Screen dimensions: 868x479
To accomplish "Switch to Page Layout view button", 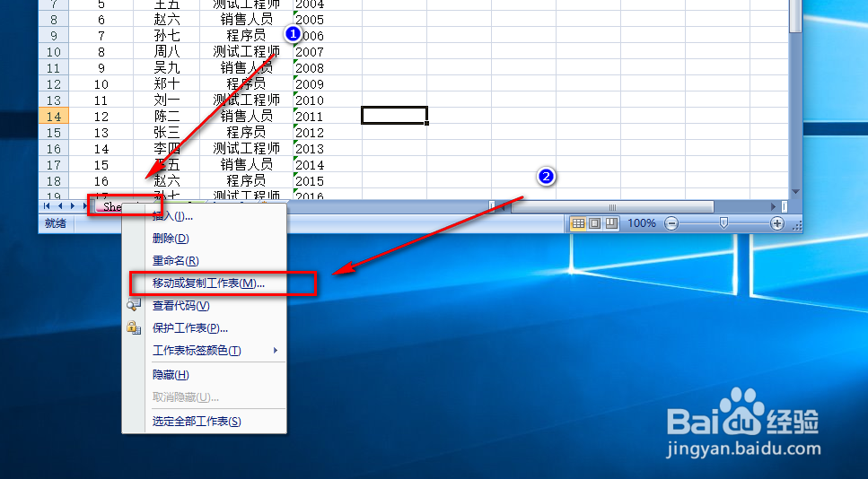I will click(594, 223).
